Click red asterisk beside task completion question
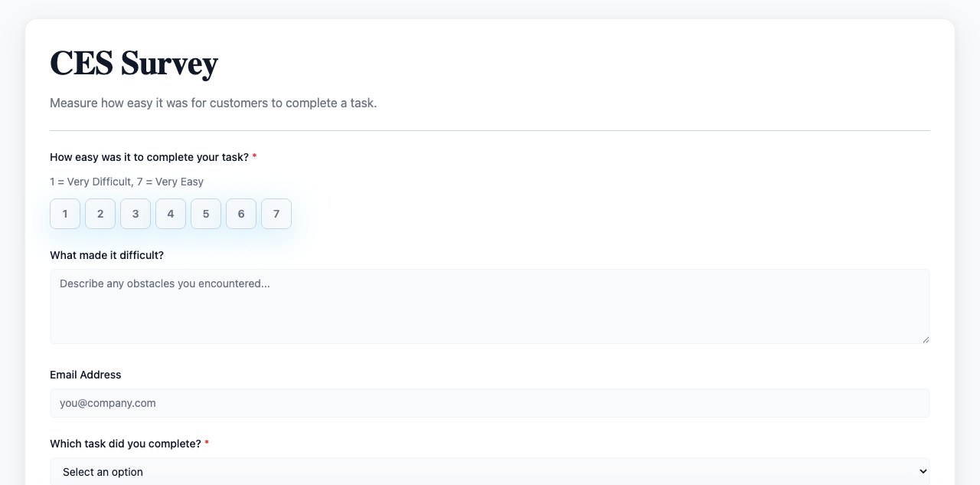 pyautogui.click(x=207, y=444)
